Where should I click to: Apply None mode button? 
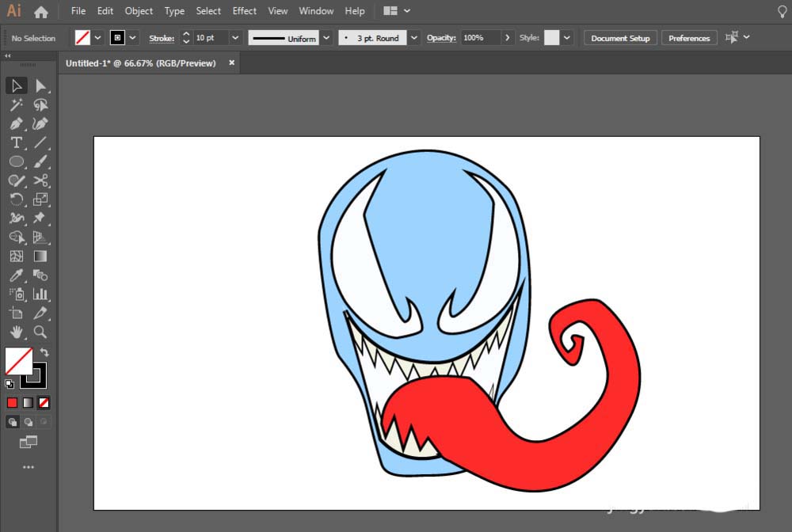pos(44,403)
